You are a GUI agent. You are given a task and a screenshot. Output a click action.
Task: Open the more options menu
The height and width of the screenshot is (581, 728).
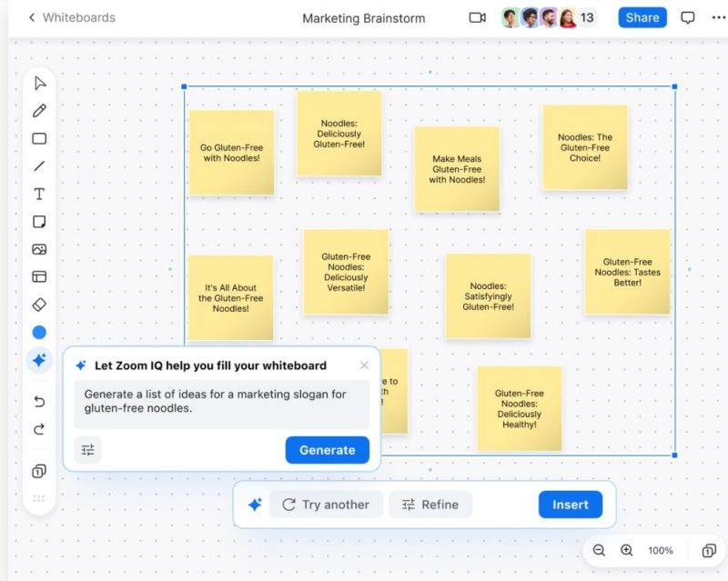pos(718,17)
